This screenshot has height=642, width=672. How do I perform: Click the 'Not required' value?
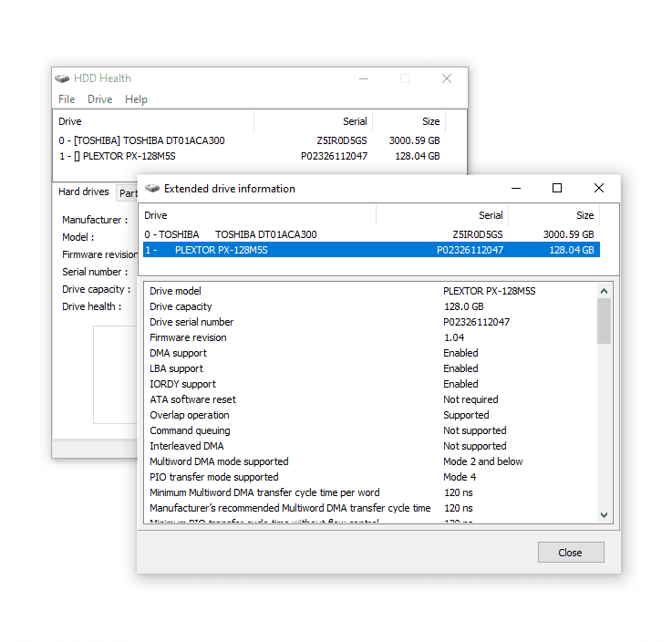coord(470,399)
